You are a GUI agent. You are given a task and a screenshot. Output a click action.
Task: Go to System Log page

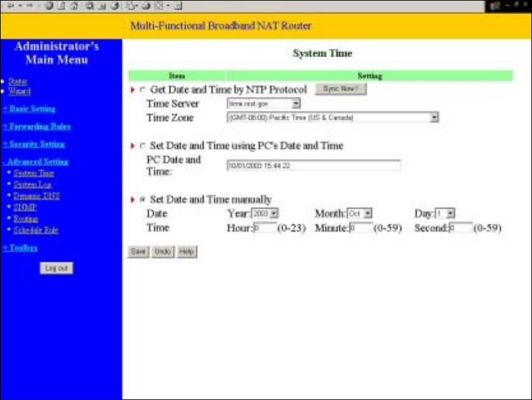(x=32, y=184)
